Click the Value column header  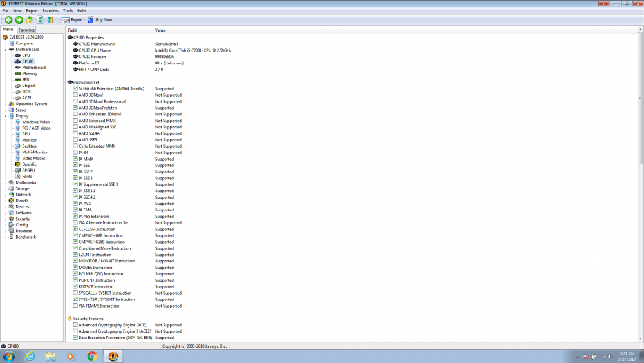click(205, 30)
